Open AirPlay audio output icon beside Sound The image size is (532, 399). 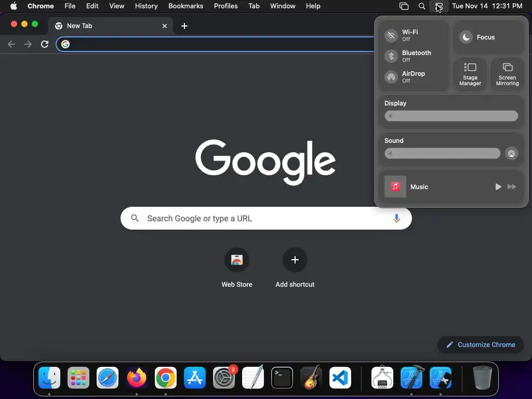pyautogui.click(x=511, y=153)
